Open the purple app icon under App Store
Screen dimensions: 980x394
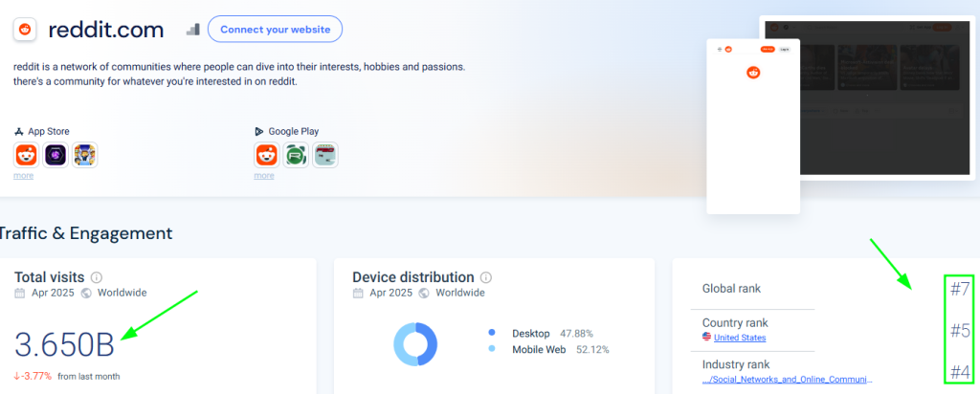click(56, 155)
